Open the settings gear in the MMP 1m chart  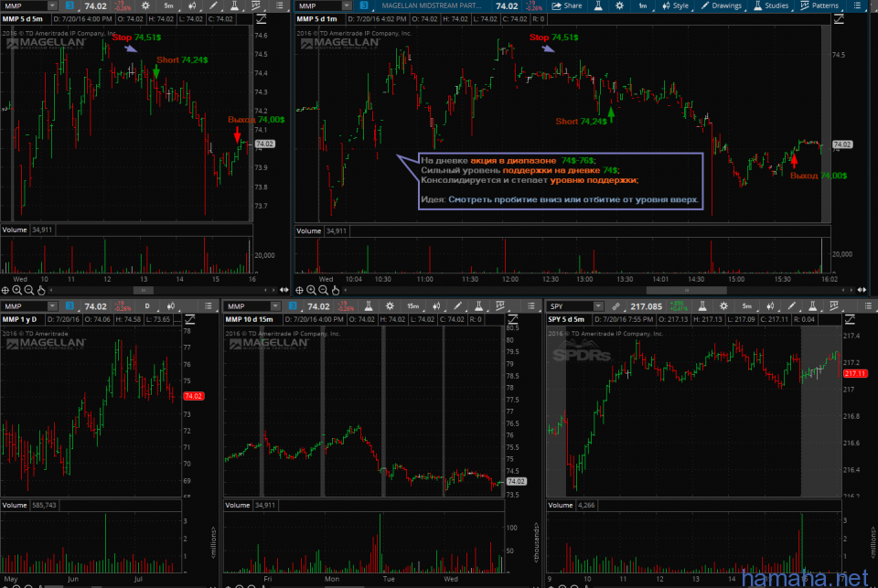(619, 5)
